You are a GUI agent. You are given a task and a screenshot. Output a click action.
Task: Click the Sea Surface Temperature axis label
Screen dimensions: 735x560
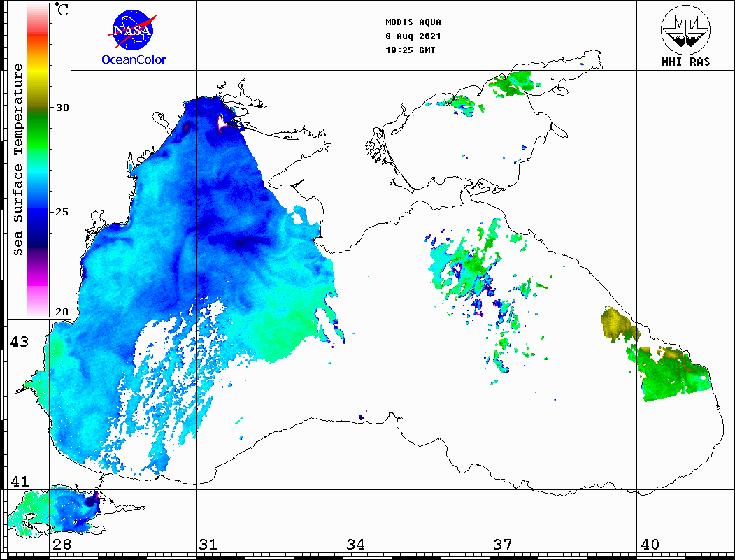click(17, 159)
